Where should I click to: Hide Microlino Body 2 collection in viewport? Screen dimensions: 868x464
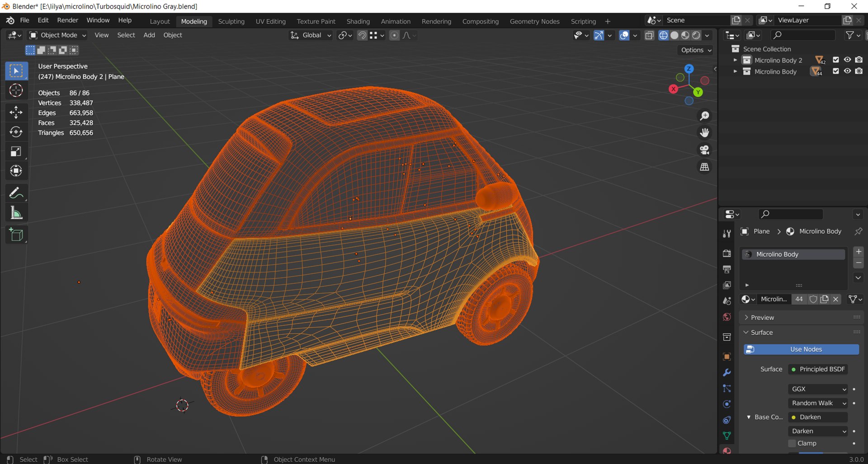pyautogui.click(x=847, y=60)
